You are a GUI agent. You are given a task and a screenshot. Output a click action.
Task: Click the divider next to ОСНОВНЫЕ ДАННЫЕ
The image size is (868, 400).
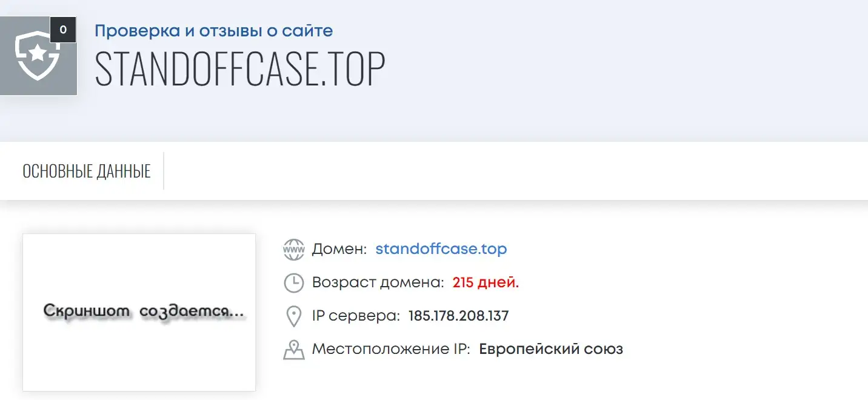[164, 172]
